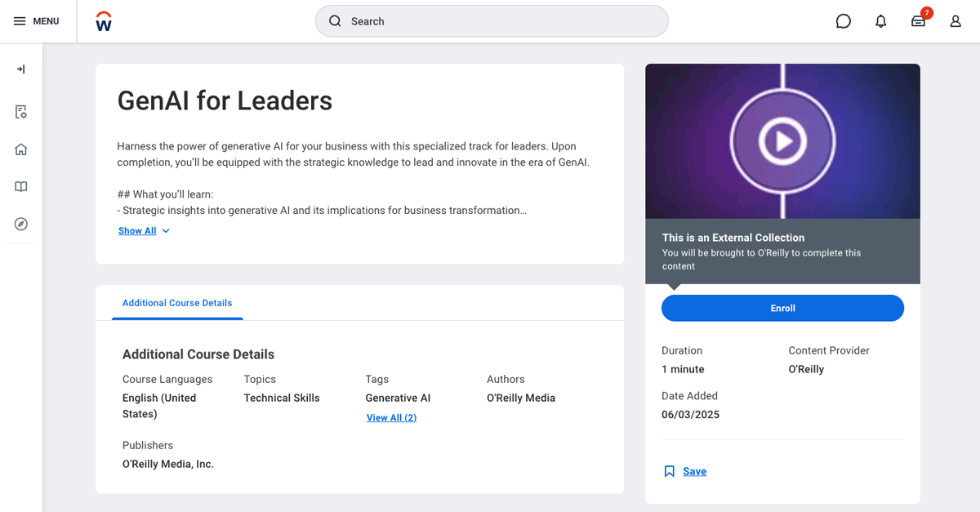The width and height of the screenshot is (980, 512).
Task: Open the profile avatar icon
Action: [x=955, y=21]
